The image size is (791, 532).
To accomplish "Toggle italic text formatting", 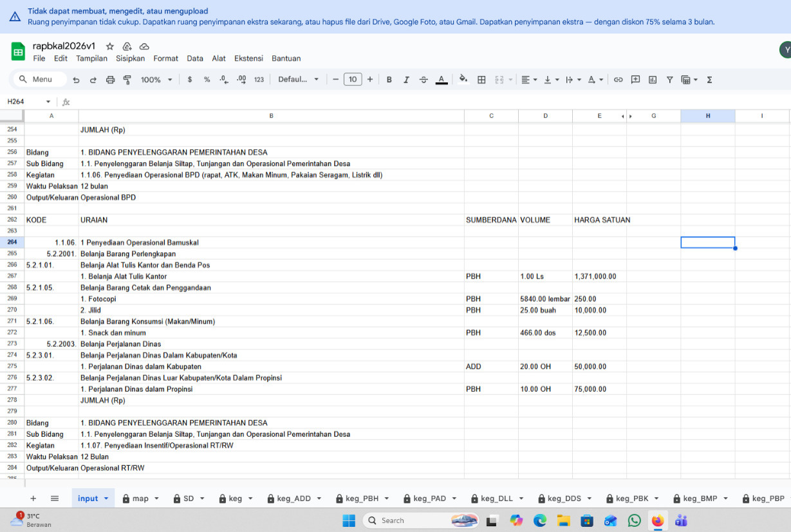I will (x=406, y=80).
